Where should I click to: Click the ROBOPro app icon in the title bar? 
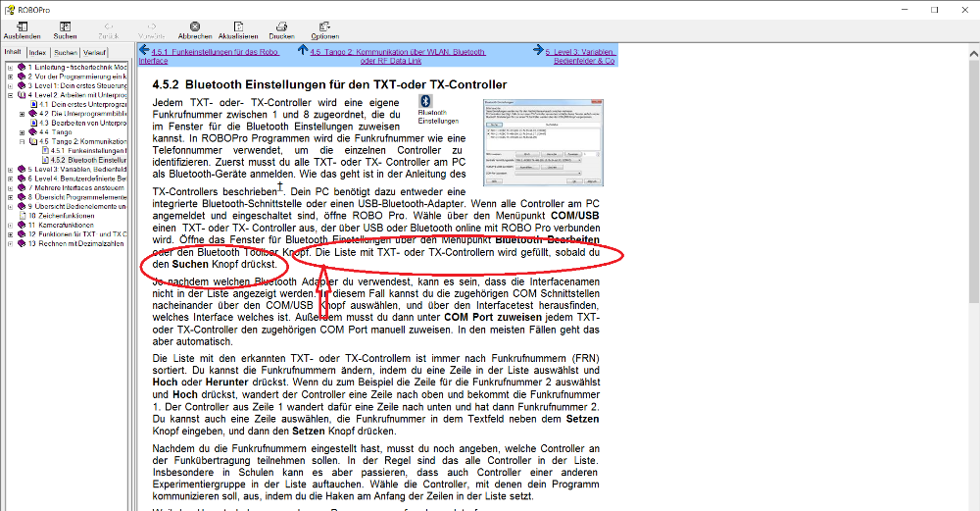[x=9, y=10]
